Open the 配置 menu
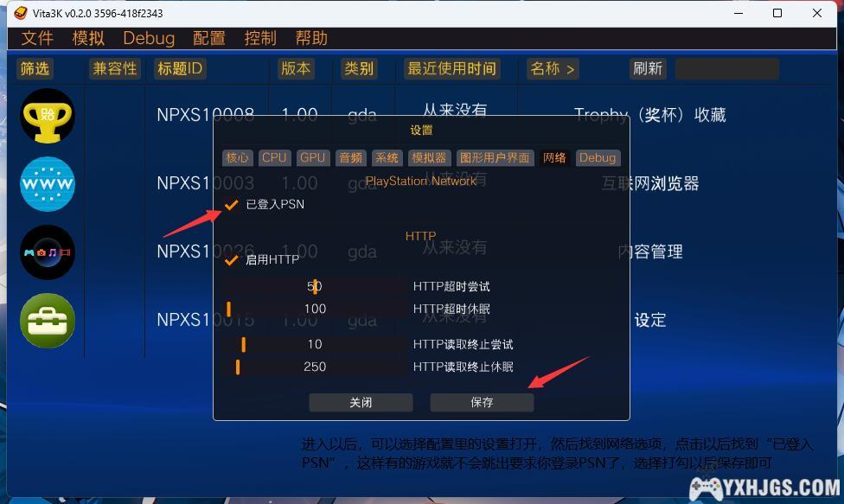 tap(209, 38)
